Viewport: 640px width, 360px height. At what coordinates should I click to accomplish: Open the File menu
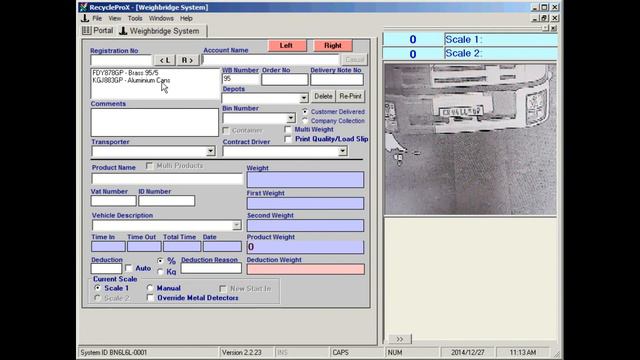[x=97, y=18]
